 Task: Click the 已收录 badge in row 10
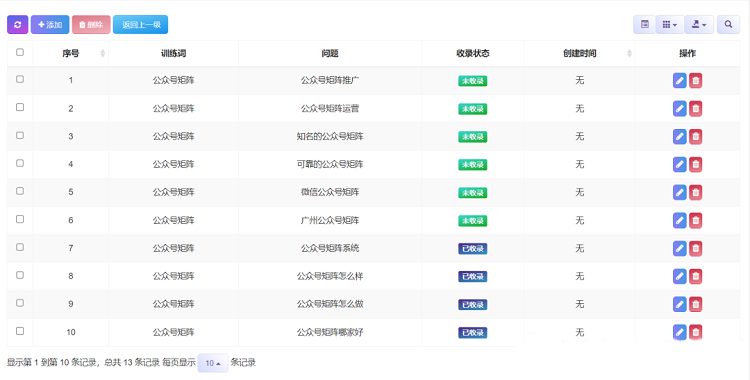473,333
